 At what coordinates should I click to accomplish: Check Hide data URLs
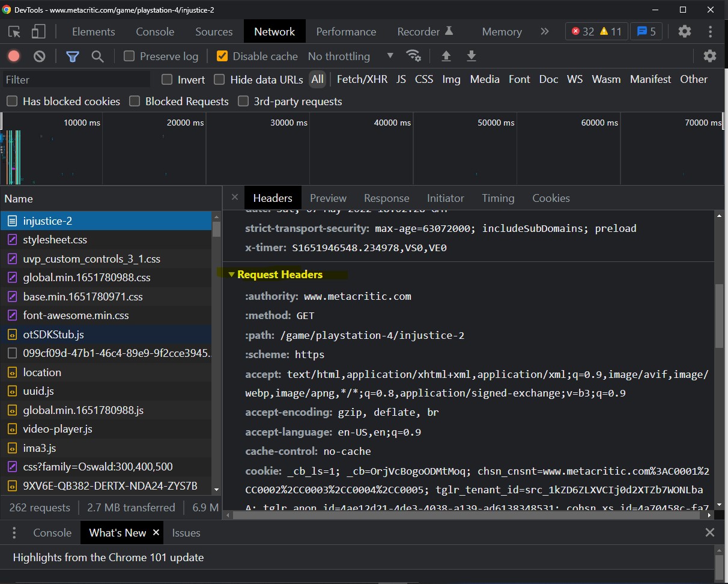[x=219, y=79]
